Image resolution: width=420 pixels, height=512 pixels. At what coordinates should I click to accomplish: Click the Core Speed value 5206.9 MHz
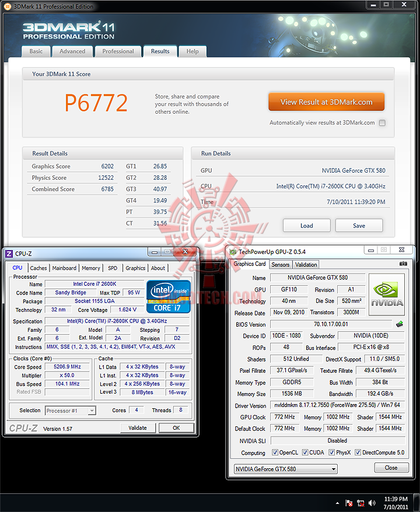point(67,367)
